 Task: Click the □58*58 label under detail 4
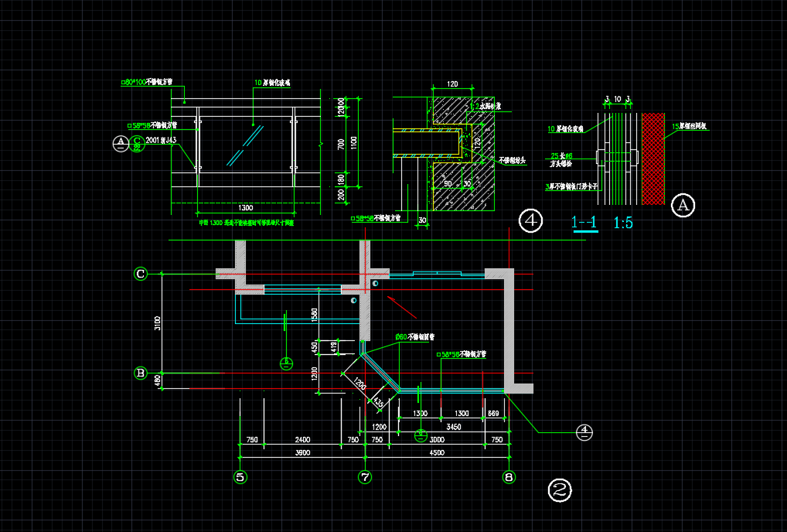[x=376, y=219]
